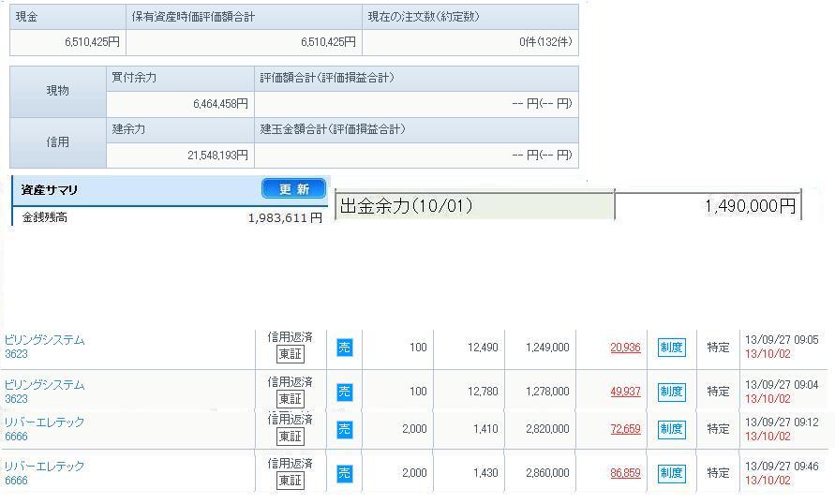The width and height of the screenshot is (835, 504).
Task: Open the 49,937 profit link
Action: [x=625, y=392]
